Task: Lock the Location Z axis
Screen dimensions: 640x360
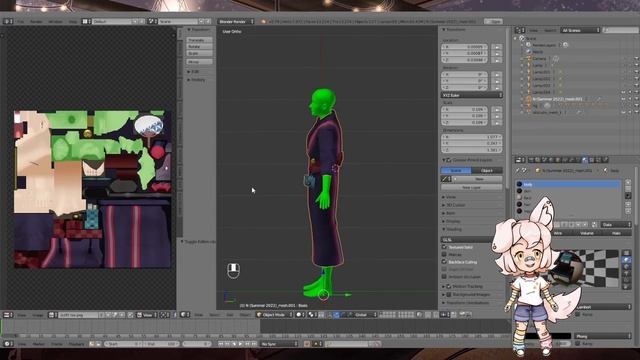Action: (x=497, y=60)
